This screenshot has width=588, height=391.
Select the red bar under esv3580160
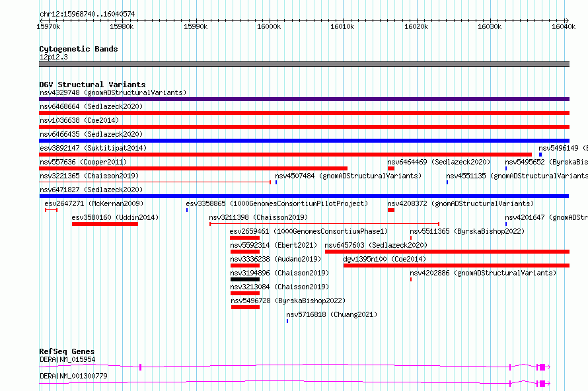coord(105,224)
